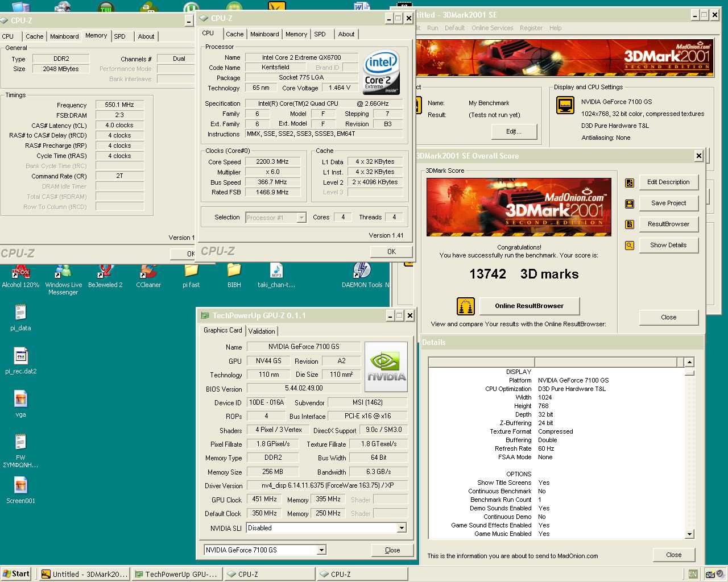Open the pi fast folder icon
Image resolution: width=728 pixels, height=582 pixels.
(191, 276)
